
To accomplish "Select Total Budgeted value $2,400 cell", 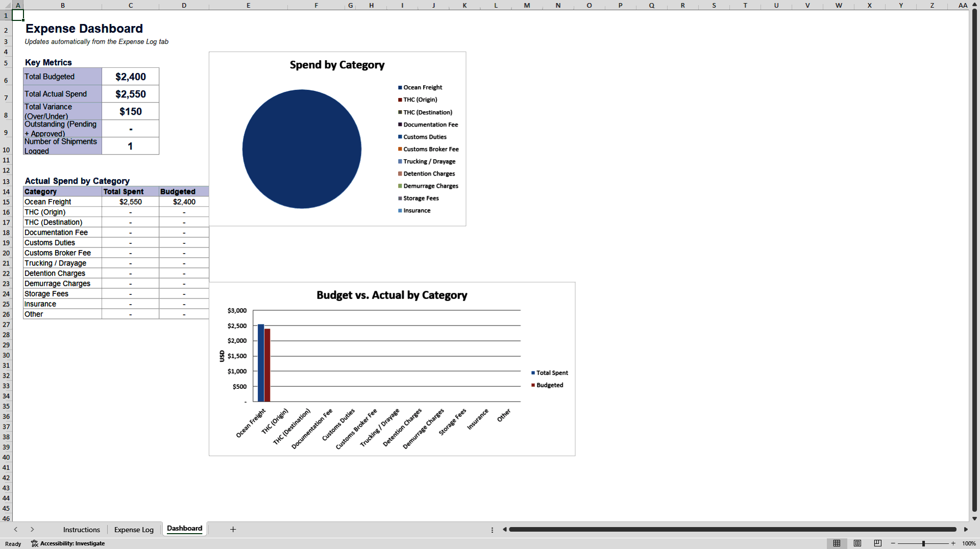I will tap(130, 77).
